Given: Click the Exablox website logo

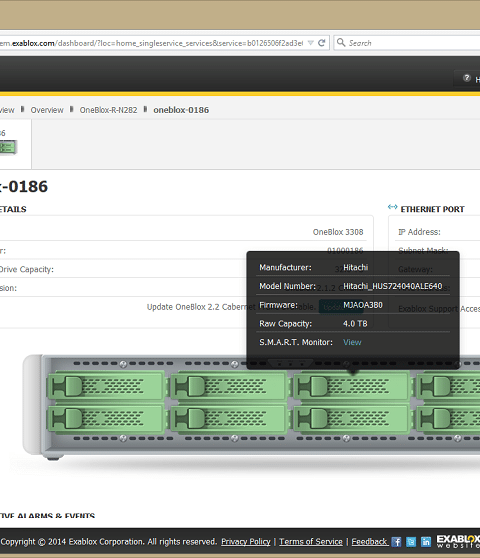Looking at the screenshot, I should (458, 542).
